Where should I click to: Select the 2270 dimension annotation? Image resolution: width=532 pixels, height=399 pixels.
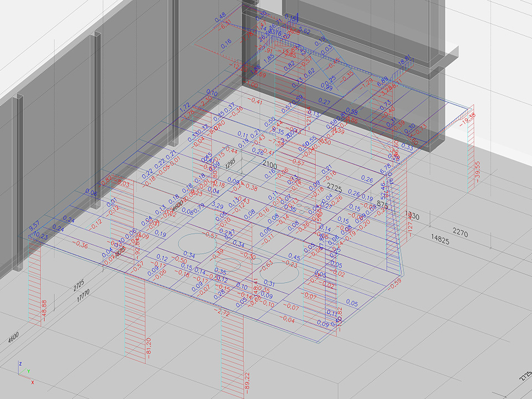(x=461, y=233)
